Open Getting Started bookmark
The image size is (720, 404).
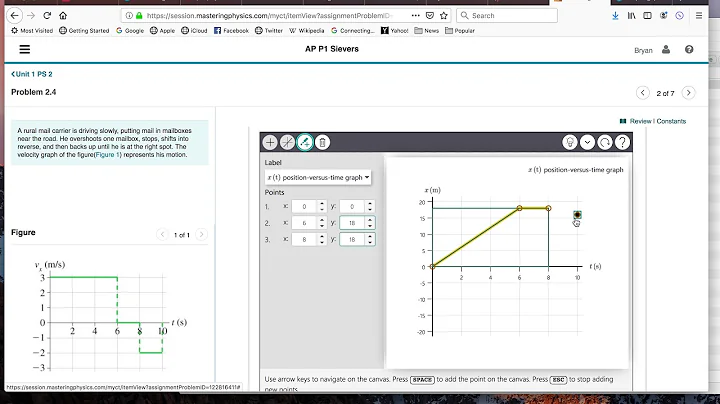84,31
